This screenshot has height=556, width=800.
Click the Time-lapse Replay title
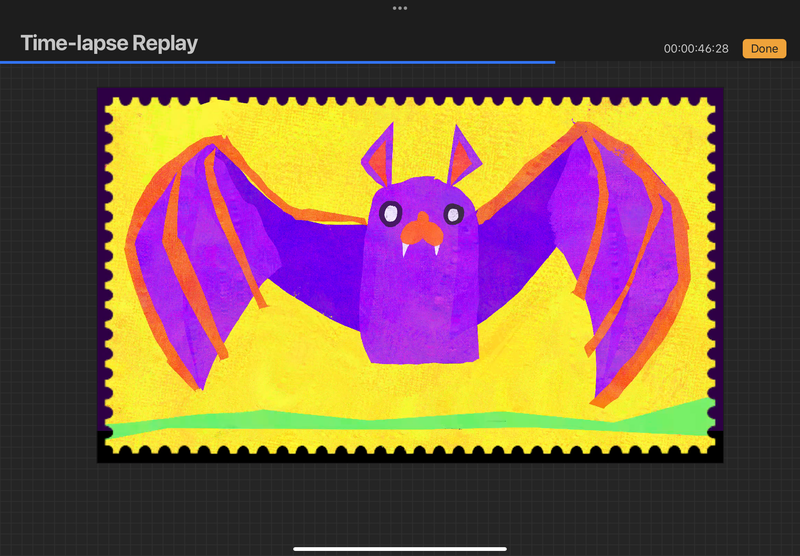tap(109, 43)
